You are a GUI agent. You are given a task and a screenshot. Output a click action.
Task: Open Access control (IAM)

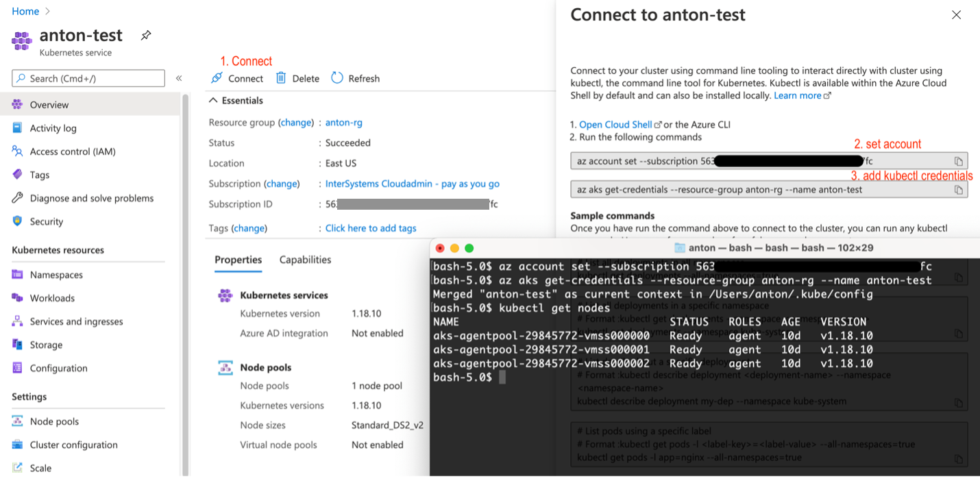tap(72, 151)
